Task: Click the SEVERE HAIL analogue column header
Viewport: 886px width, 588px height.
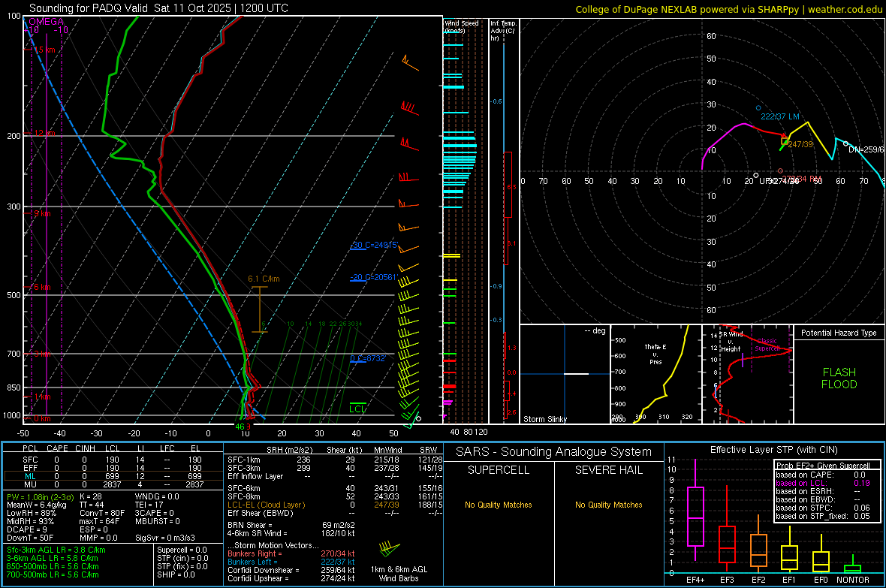Action: click(608, 470)
